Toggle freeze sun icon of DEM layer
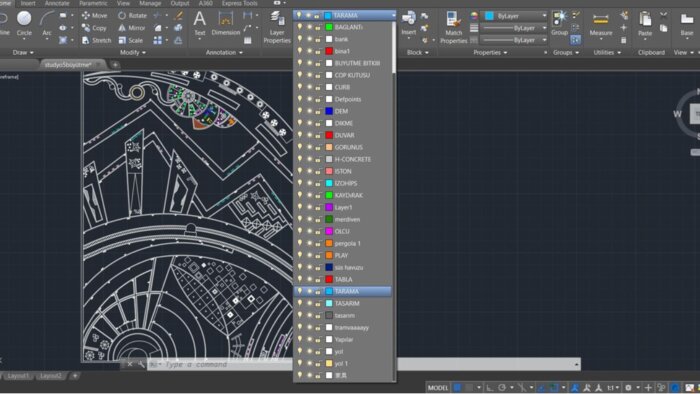The height and width of the screenshot is (394, 700). click(309, 111)
